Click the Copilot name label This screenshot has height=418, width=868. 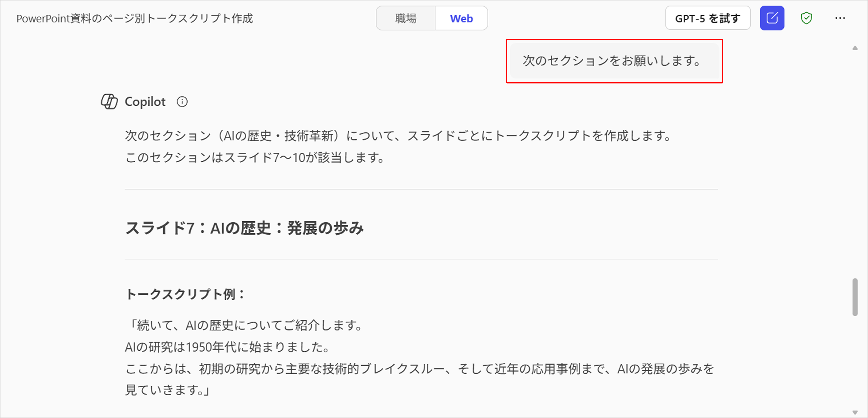(145, 102)
